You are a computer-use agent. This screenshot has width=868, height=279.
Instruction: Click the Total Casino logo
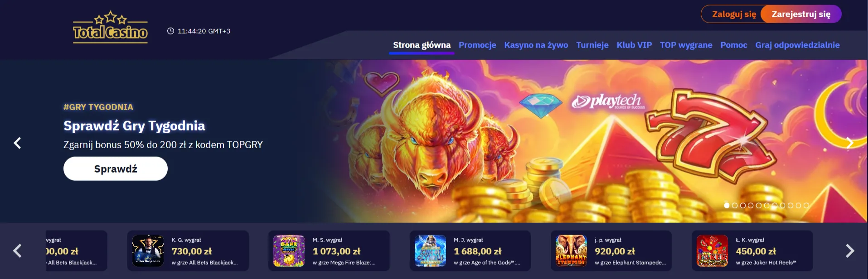[x=110, y=28]
